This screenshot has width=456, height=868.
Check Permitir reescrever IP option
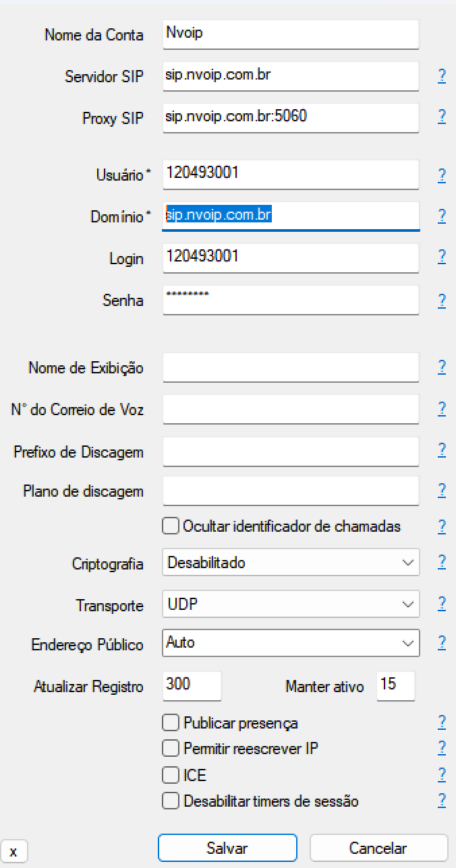[171, 748]
